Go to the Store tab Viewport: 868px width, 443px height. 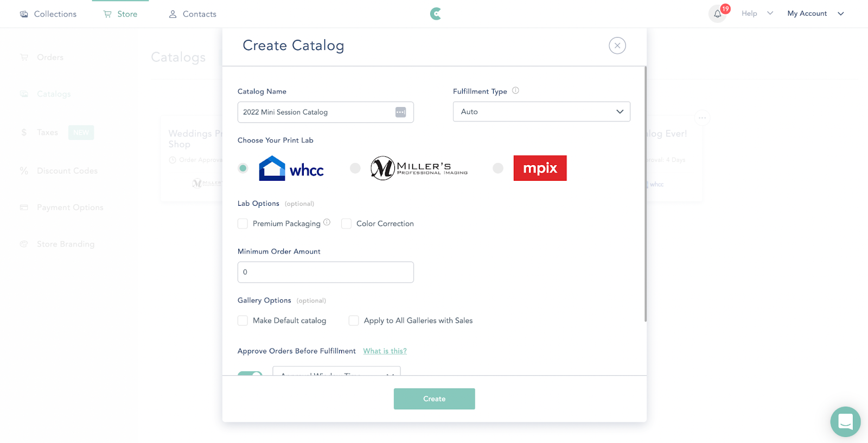pyautogui.click(x=120, y=14)
